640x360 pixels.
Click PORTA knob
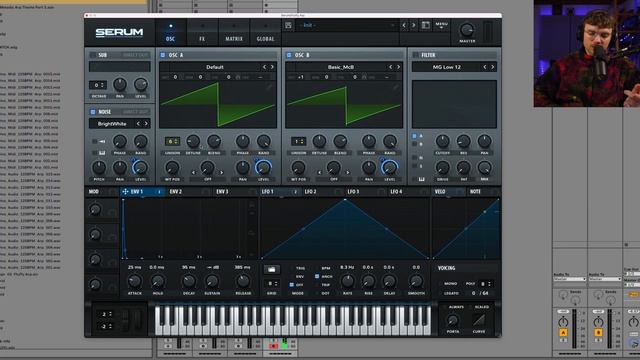(x=453, y=320)
